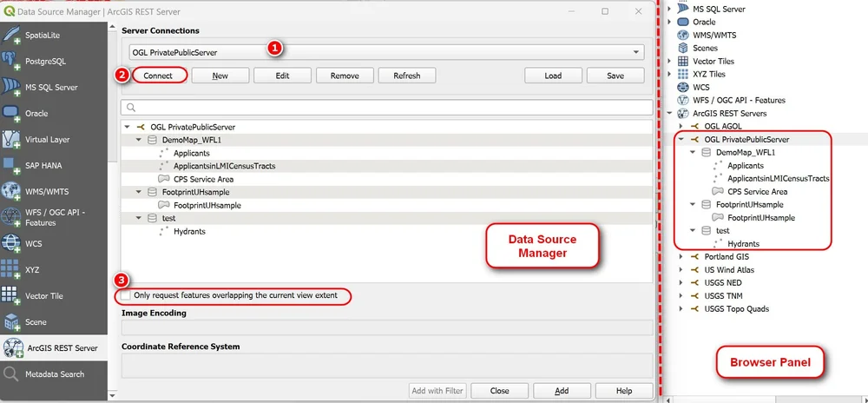Select SpatiaLite icon in Data Source Manager sidebar
The image size is (868, 403).
(x=11, y=35)
